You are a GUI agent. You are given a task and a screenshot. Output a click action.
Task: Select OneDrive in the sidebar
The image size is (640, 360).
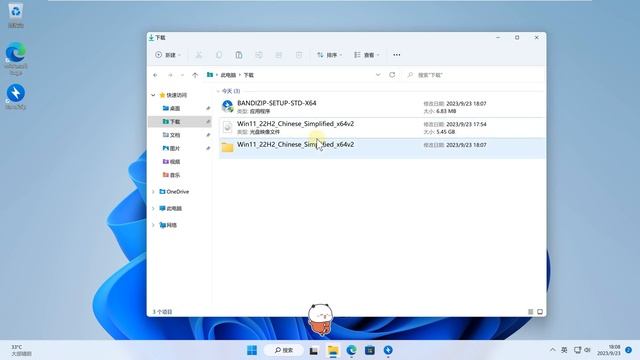tap(174, 191)
